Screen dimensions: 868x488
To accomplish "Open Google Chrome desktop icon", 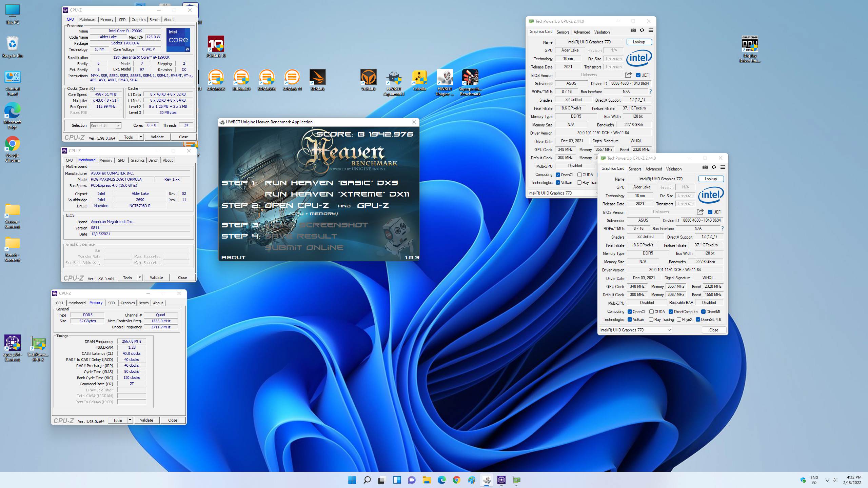I will point(12,149).
